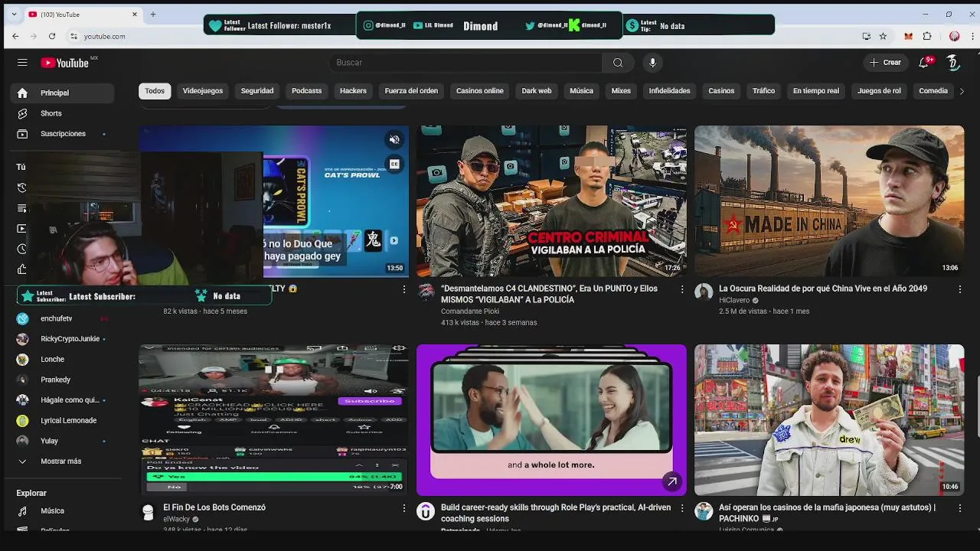Viewport: 980px width, 551px height.
Task: Open Prankedy channel
Action: [63, 380]
